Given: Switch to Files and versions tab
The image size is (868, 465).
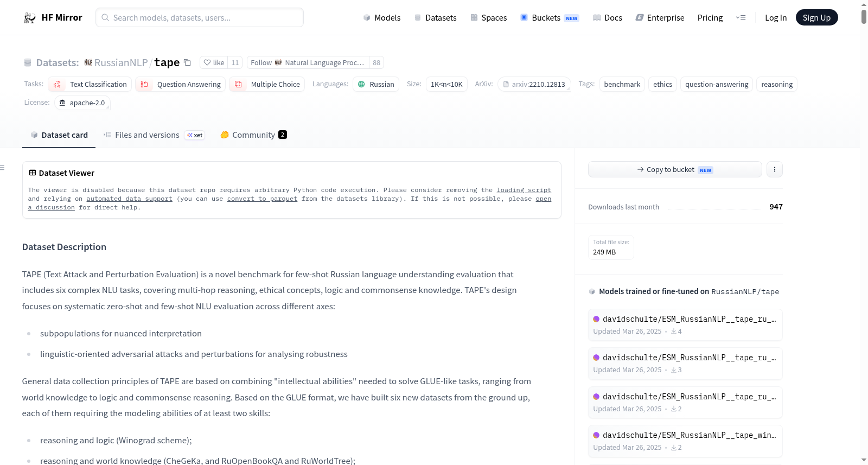Looking at the screenshot, I should [154, 135].
